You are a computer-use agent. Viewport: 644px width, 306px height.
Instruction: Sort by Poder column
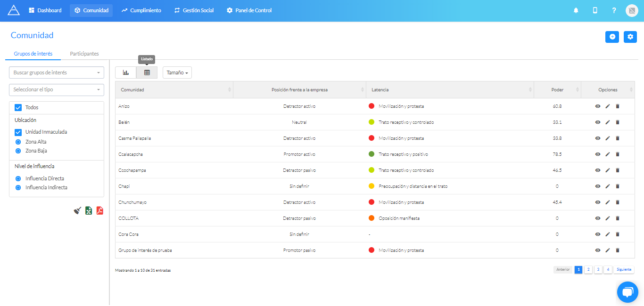[558, 89]
